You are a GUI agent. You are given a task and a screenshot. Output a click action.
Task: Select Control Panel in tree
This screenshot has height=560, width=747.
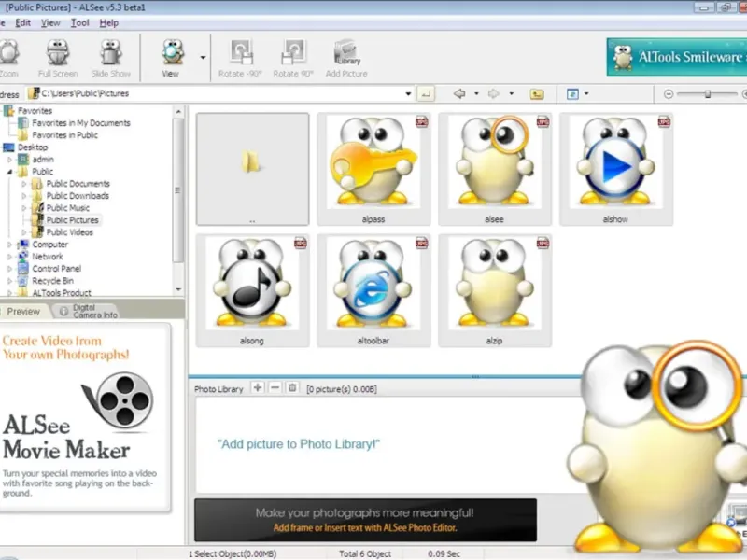pos(57,269)
